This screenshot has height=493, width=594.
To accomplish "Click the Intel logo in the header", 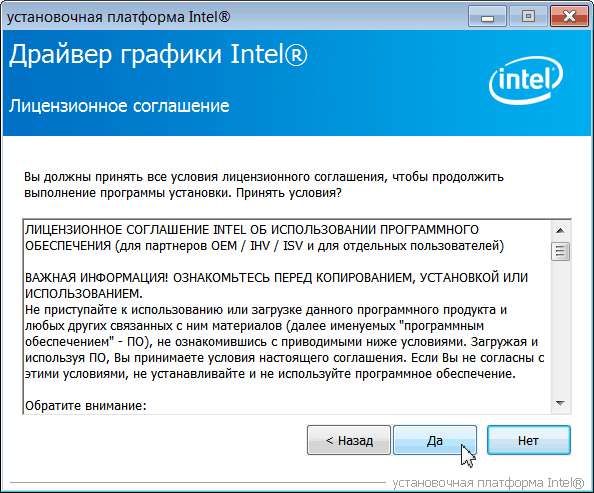I will (x=526, y=80).
